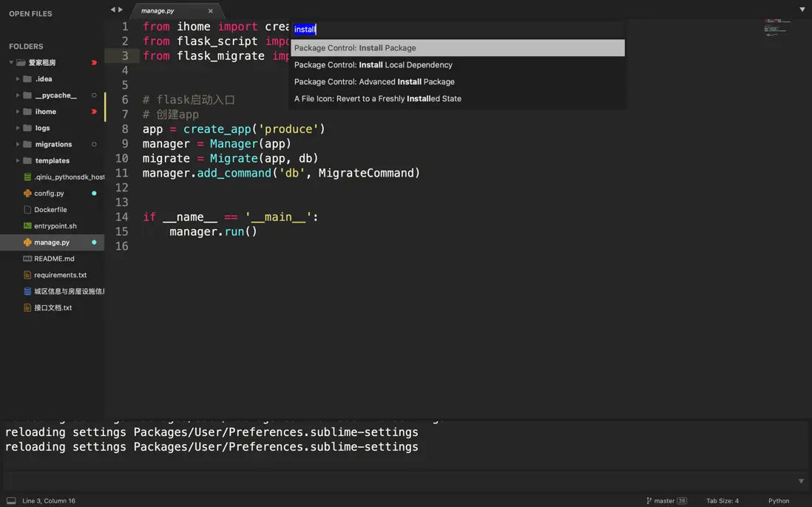Screen dimensions: 812x507
Task: Select Package Control: Install Package entry
Action: tap(457, 47)
